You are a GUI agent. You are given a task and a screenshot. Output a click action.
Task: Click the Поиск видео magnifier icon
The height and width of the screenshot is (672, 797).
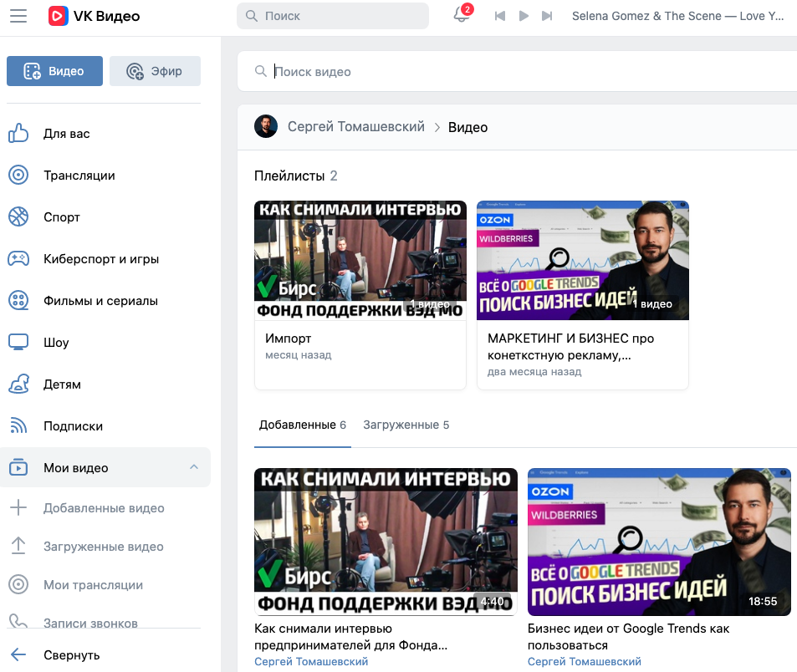[x=261, y=72]
